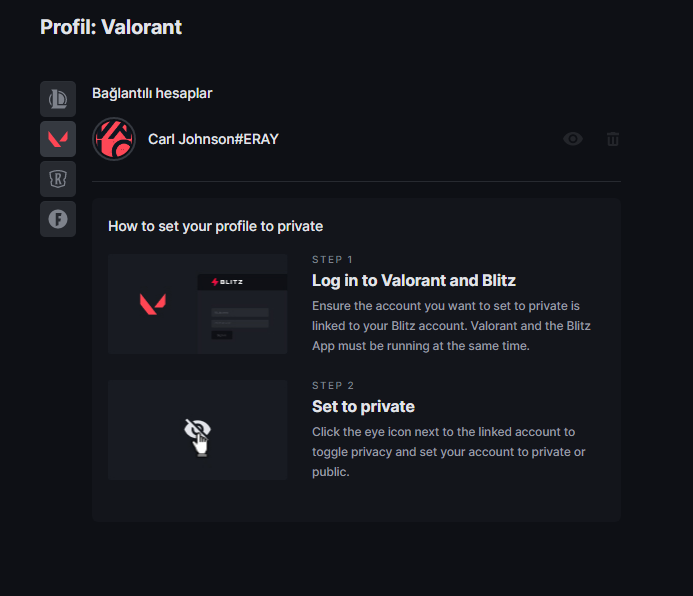Click the Valorant logo in the Step 1 illustration
The height and width of the screenshot is (596, 693).
(152, 303)
